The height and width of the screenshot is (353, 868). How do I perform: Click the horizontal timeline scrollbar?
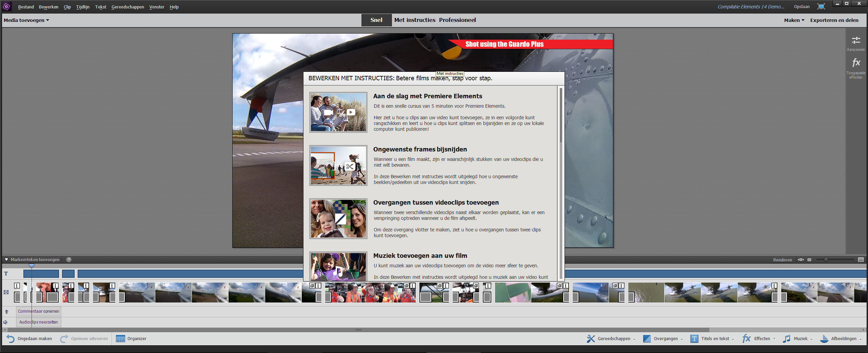click(358, 330)
